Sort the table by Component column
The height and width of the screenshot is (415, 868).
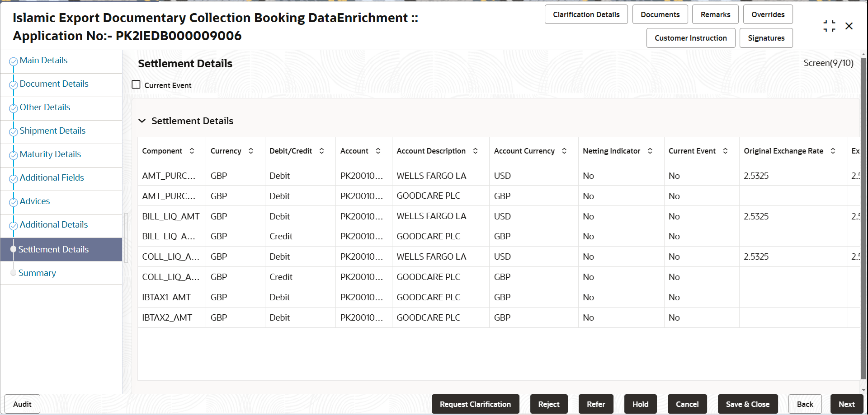[x=192, y=151]
